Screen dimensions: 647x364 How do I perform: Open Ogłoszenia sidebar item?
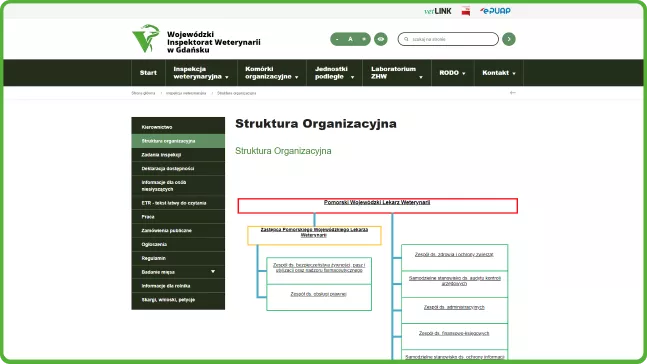[x=178, y=244]
